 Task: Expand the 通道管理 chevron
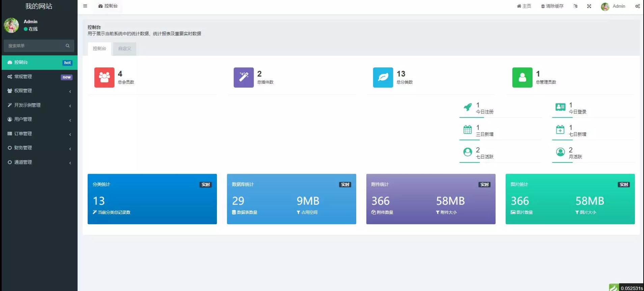tap(70, 163)
